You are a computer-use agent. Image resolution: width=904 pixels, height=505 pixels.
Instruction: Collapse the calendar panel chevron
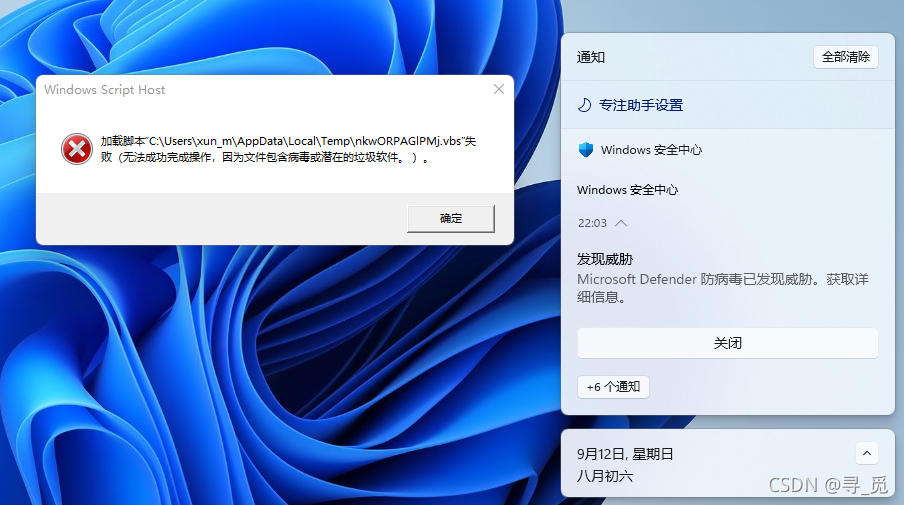pyautogui.click(x=867, y=453)
